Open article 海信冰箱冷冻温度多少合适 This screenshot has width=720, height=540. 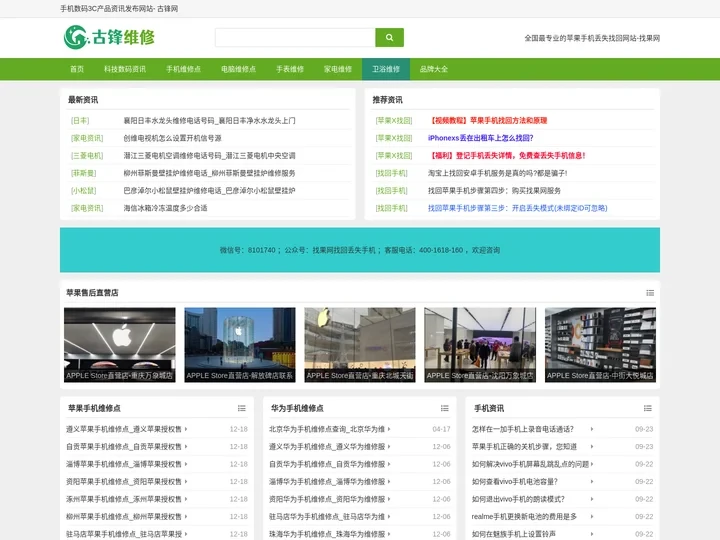pos(165,208)
